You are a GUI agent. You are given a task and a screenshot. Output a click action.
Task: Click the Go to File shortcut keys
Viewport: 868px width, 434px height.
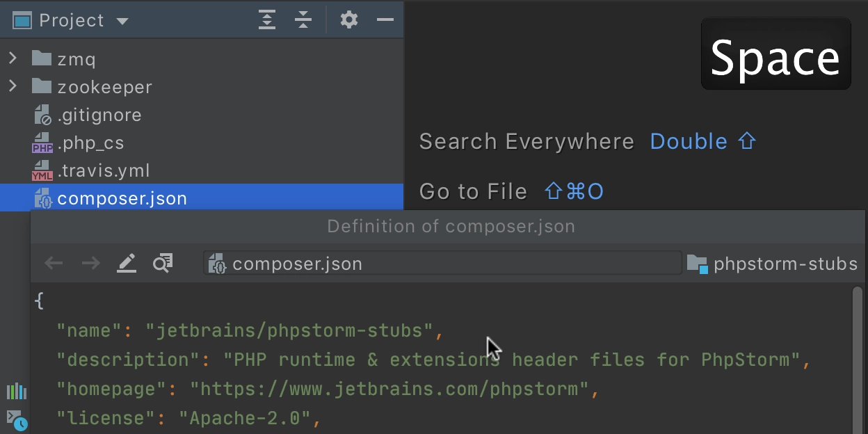(574, 191)
